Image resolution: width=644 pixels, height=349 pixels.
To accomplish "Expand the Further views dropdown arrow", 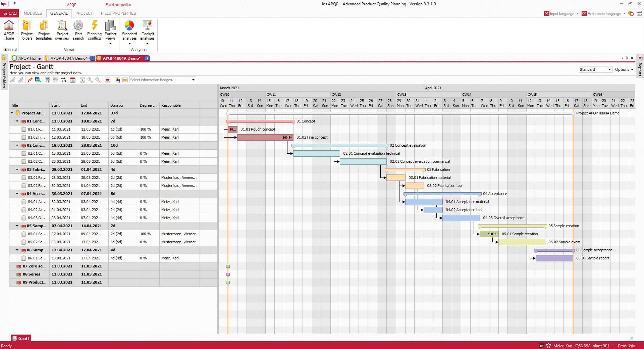I will 110,43.
